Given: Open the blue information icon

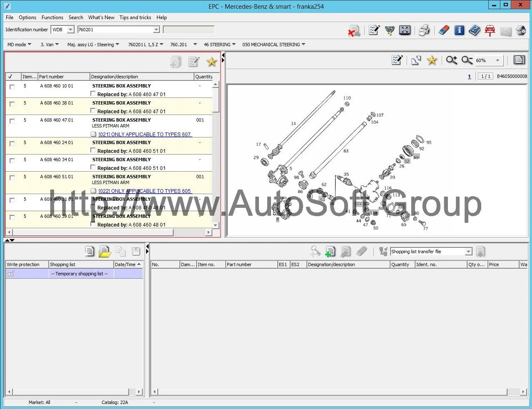Looking at the screenshot, I should tap(459, 30).
